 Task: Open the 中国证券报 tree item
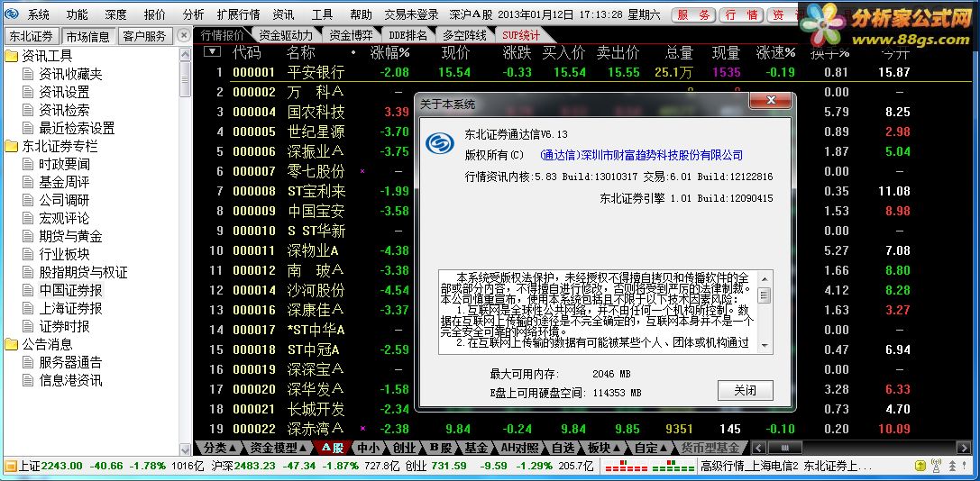click(70, 290)
